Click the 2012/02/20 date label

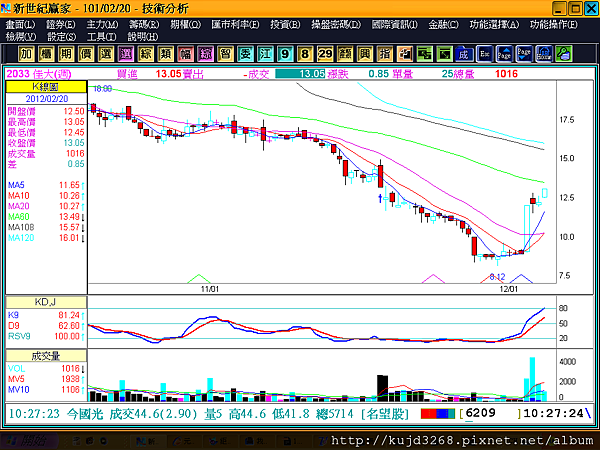47,99
